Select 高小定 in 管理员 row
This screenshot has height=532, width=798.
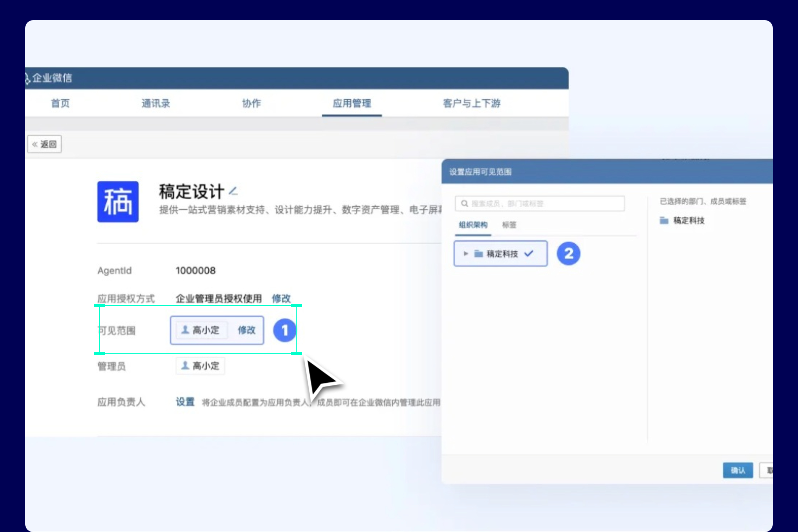[200, 366]
